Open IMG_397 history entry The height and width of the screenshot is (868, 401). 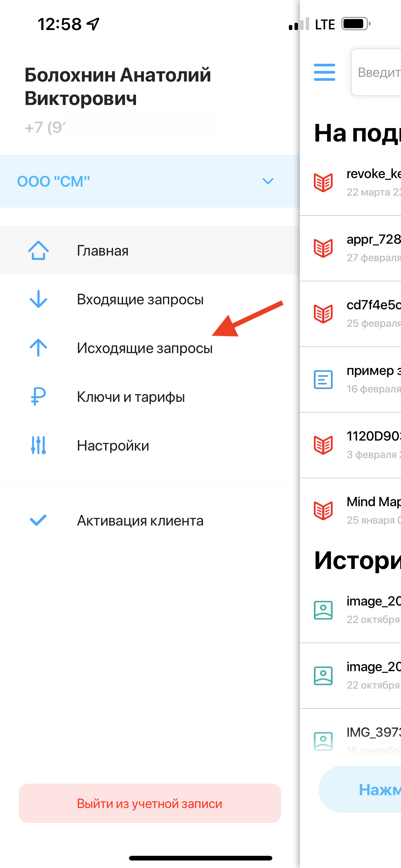(x=350, y=741)
